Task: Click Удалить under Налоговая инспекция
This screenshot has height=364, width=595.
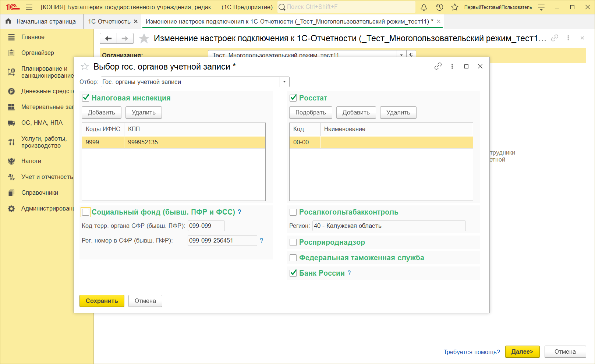Action: click(144, 113)
